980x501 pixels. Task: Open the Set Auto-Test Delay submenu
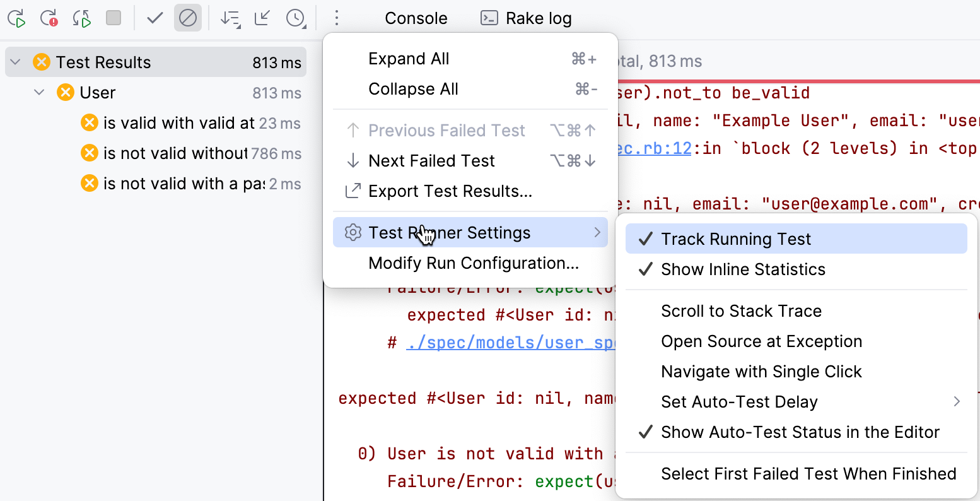[739, 402]
